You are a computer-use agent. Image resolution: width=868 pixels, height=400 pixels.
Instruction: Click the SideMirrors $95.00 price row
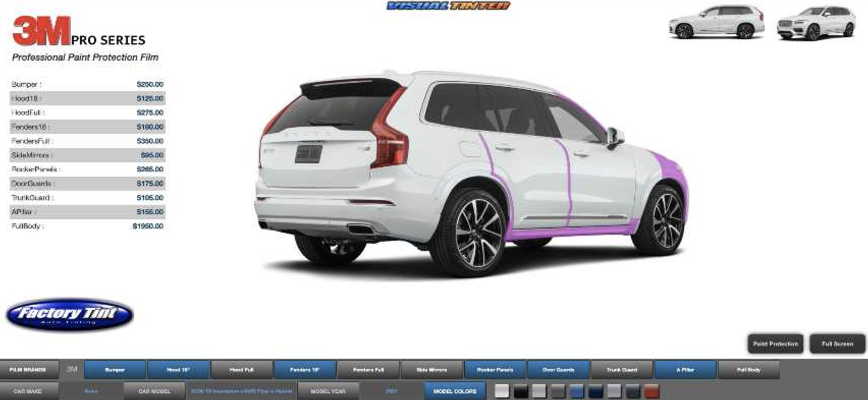pyautogui.click(x=88, y=155)
